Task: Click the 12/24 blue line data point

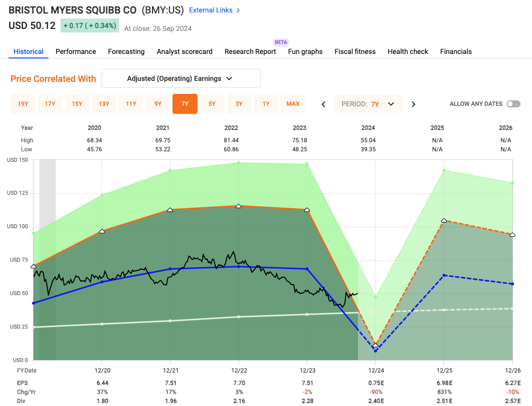Action: [x=375, y=351]
